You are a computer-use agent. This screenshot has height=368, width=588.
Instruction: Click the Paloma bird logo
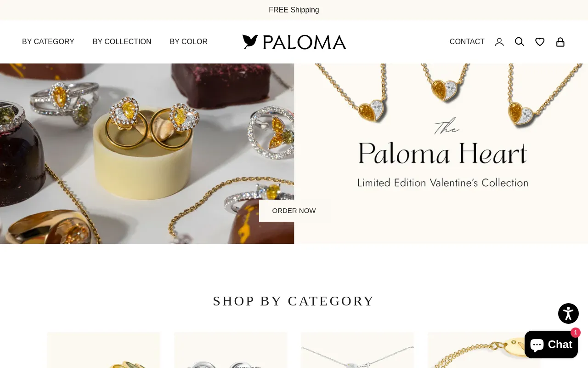coord(294,42)
